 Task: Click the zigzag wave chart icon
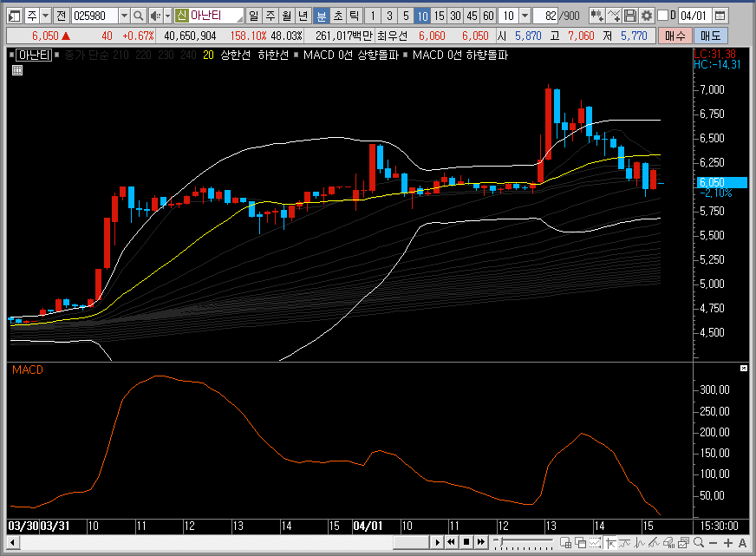tap(640, 543)
